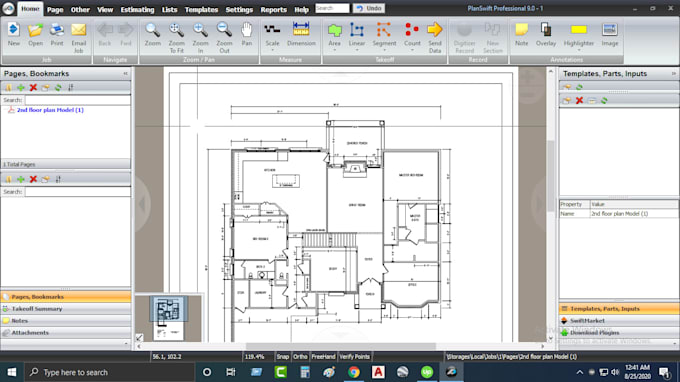The width and height of the screenshot is (680, 382).
Task: Switch to Takeoff Summary panel
Action: tap(66, 309)
